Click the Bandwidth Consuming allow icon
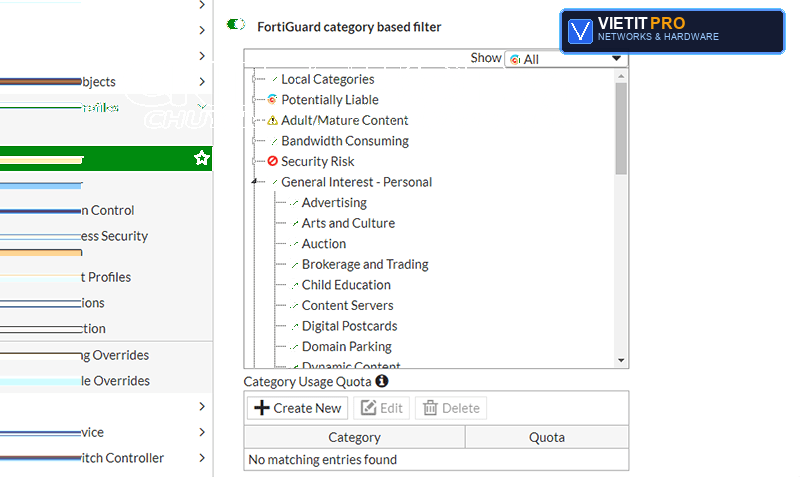 274,141
